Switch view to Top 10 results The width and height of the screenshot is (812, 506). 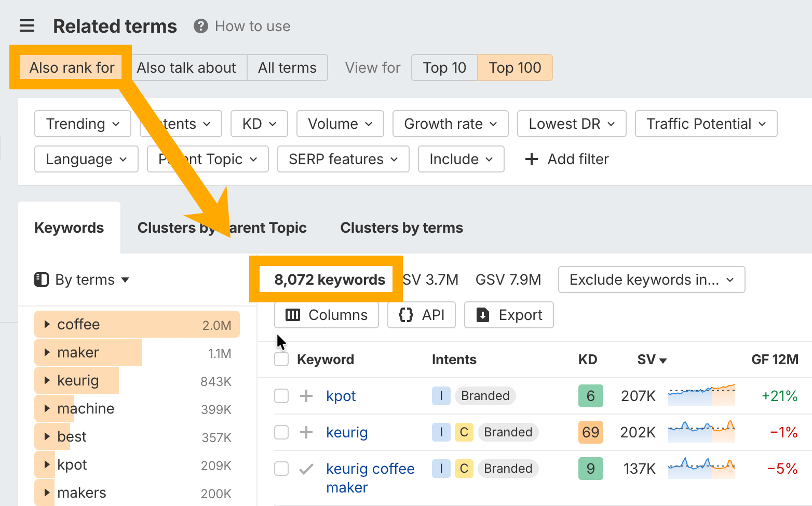(x=444, y=68)
